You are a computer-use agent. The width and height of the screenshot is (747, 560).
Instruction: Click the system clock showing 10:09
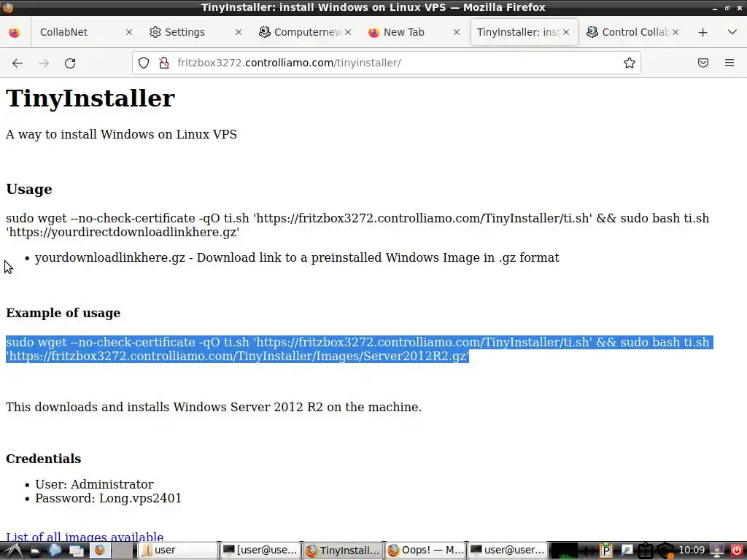692,551
